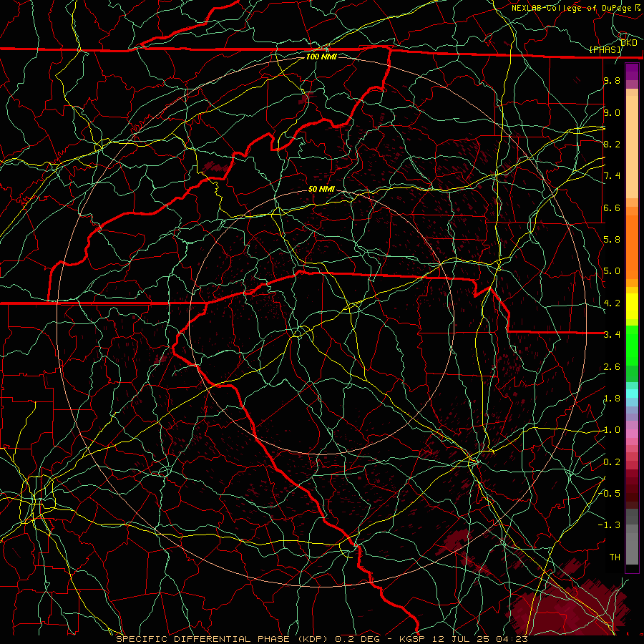Click the "1.0" color scale value

click(612, 430)
